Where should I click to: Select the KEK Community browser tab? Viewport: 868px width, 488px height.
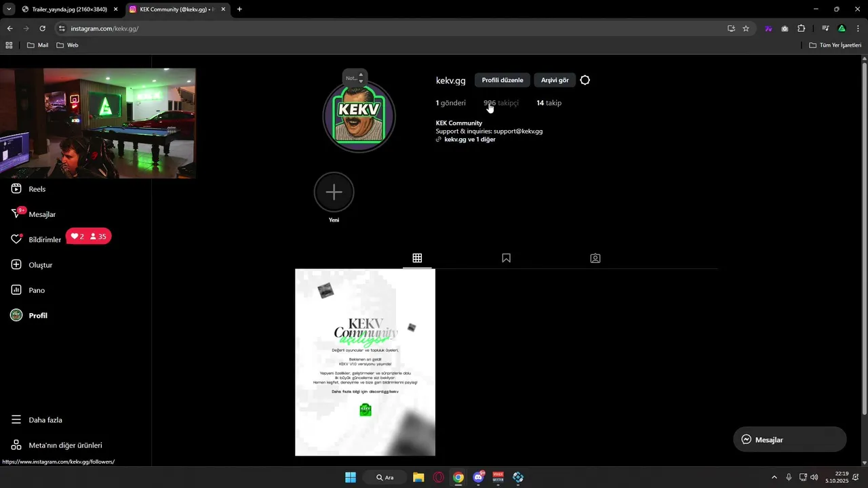[x=175, y=9]
